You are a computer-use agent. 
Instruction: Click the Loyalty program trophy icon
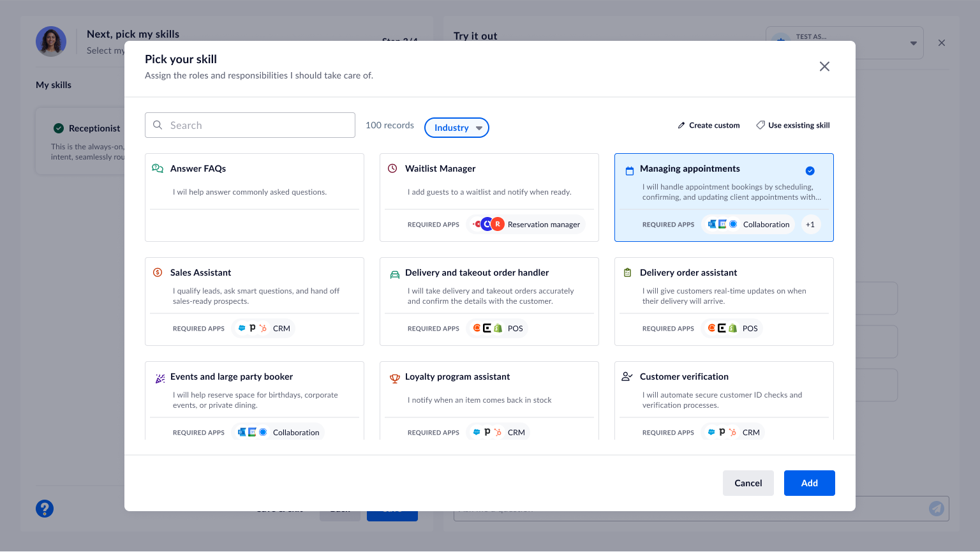click(x=395, y=378)
